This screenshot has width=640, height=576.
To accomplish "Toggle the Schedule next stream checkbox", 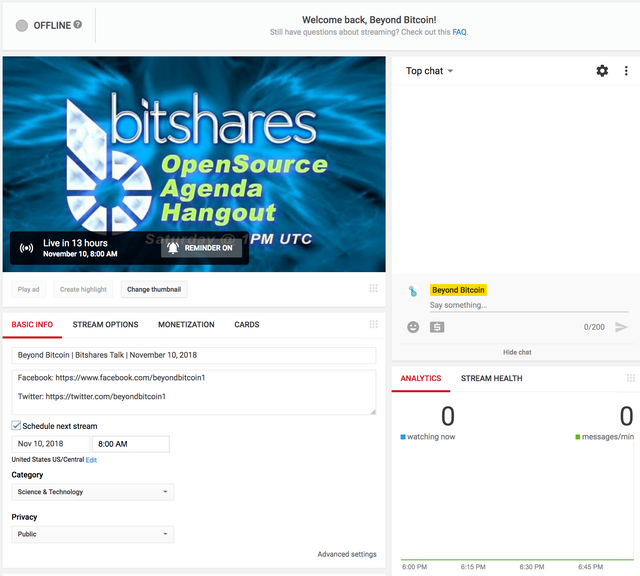I will click(x=16, y=426).
